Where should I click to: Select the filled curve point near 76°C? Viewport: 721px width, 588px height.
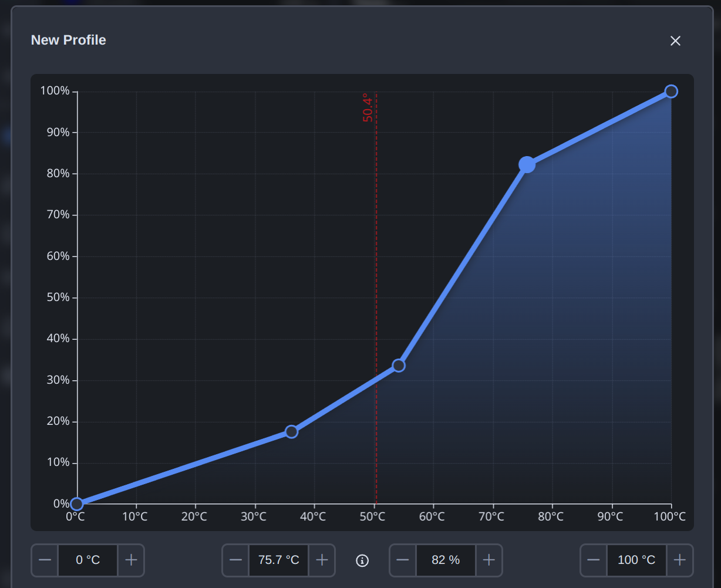pyautogui.click(x=527, y=165)
